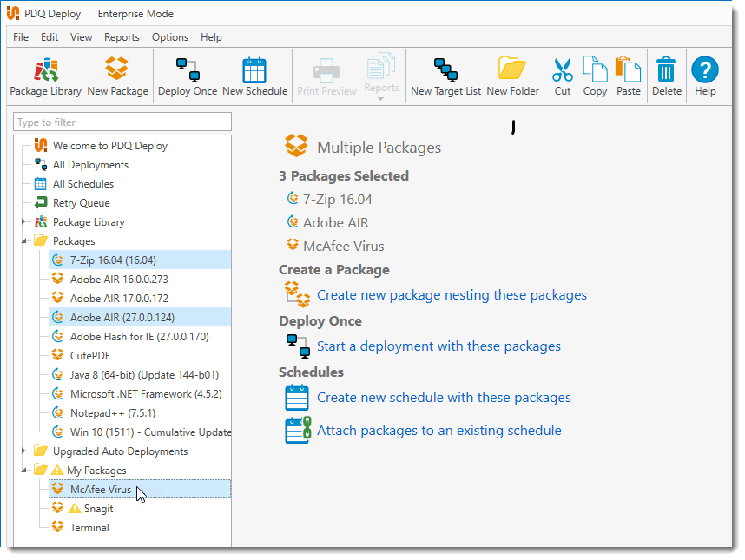Select Retry Queue in the tree
Image resolution: width=745 pixels, height=560 pixels.
click(81, 203)
